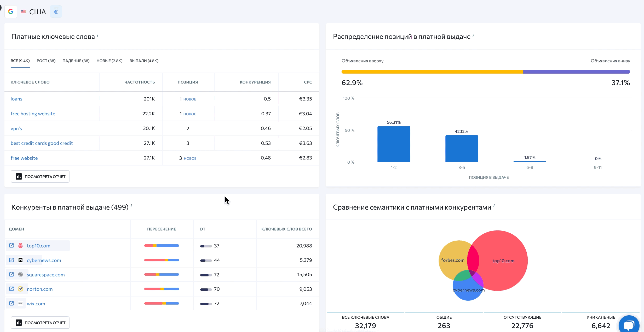The height and width of the screenshot is (332, 644).
Task: Click the 1-2 position bar in chart
Action: 394,144
